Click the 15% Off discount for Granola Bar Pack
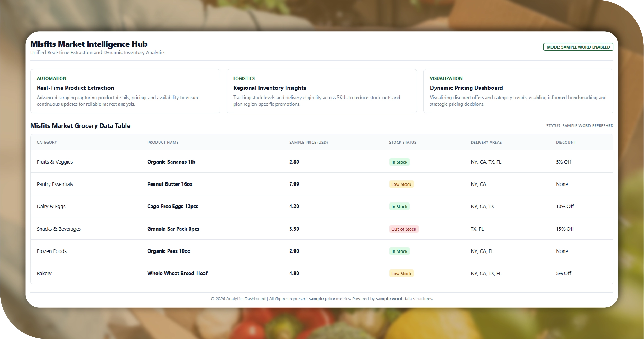The image size is (644, 339). pyautogui.click(x=565, y=229)
